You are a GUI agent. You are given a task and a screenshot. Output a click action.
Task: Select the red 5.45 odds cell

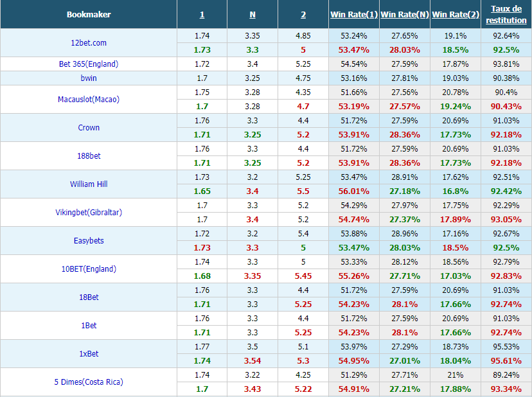pos(303,276)
